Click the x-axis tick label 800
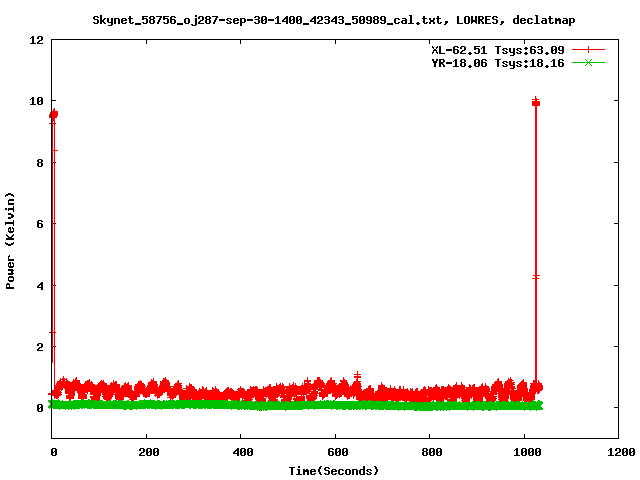 coord(431,452)
